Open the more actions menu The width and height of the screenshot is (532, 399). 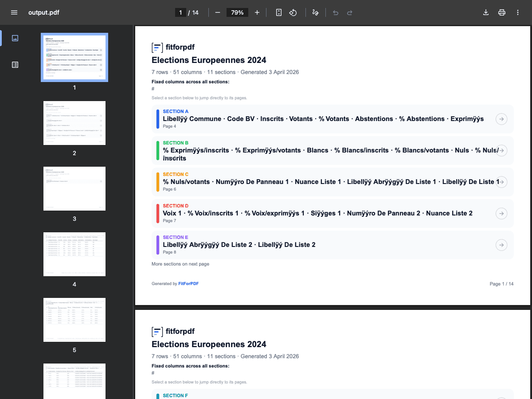click(518, 12)
